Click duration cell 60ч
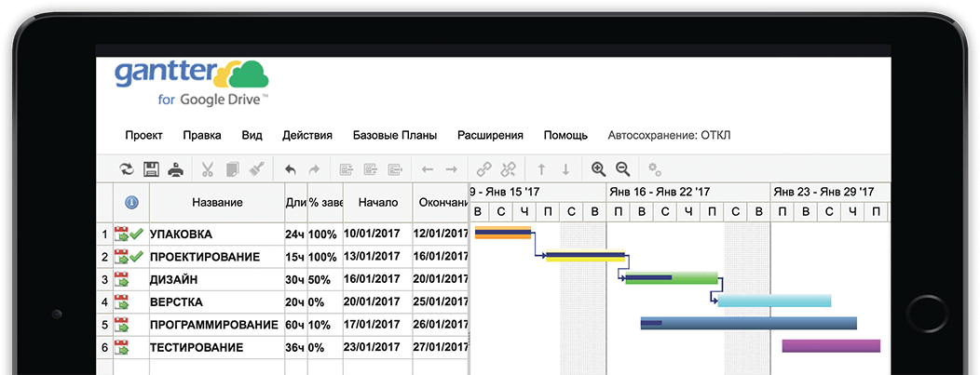The height and width of the screenshot is (375, 980). [x=294, y=325]
